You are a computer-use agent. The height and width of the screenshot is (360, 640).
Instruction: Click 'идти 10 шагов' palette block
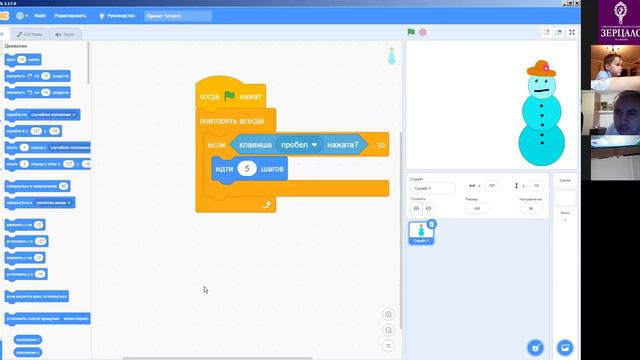pos(23,60)
